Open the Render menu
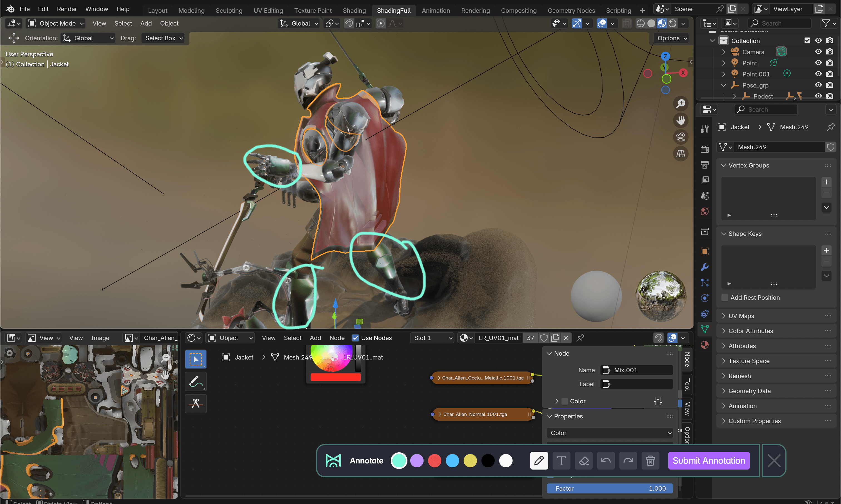This screenshot has width=841, height=504. 67,9
